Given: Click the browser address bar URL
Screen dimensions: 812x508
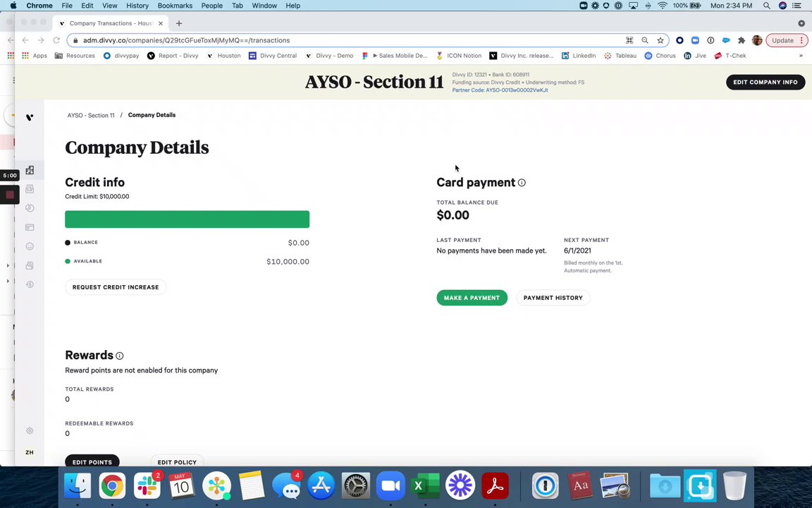Looking at the screenshot, I should pyautogui.click(x=186, y=40).
